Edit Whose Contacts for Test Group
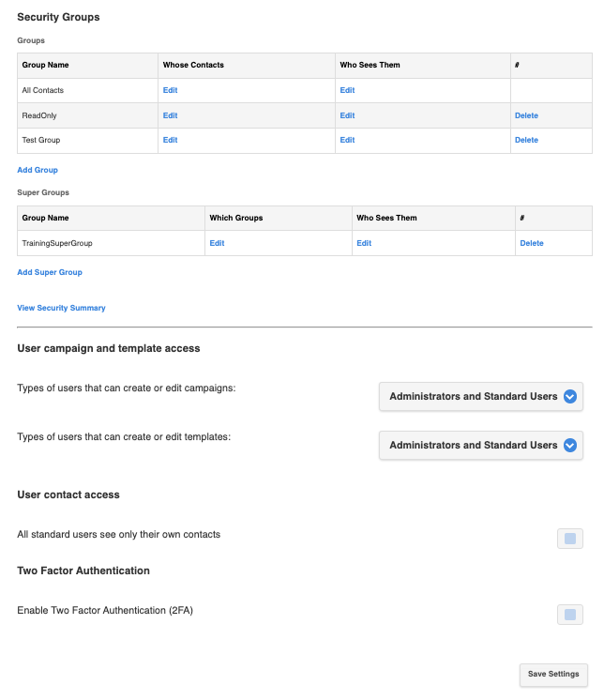The height and width of the screenshot is (700, 604). 170,140
